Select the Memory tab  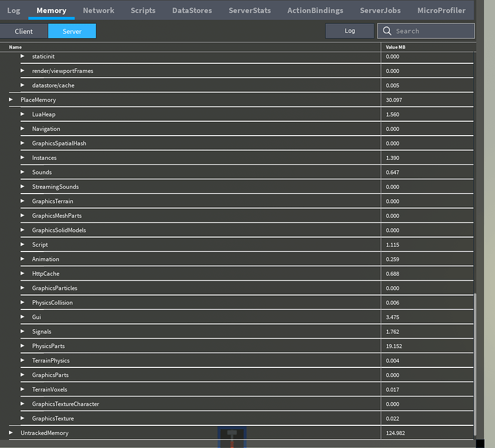pos(51,10)
